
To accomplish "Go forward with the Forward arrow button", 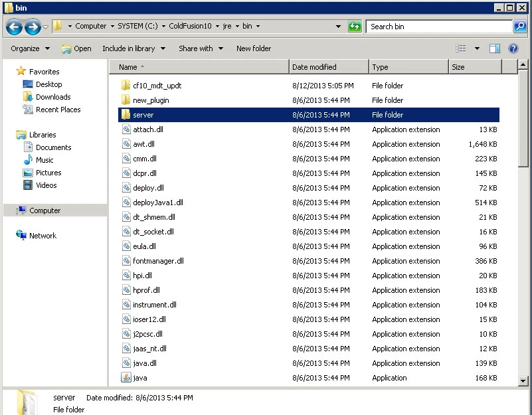I will point(33,27).
